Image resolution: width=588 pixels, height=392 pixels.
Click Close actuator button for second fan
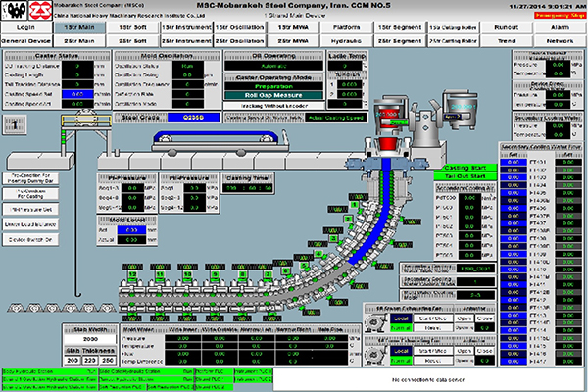point(485,351)
